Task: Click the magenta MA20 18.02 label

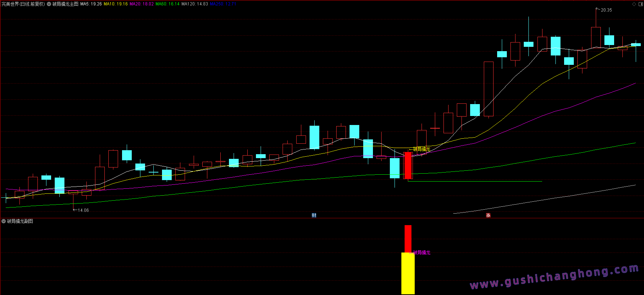Action: click(x=141, y=4)
